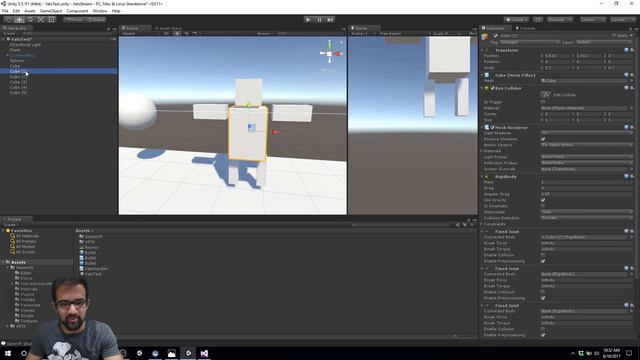Viewport: 640px width, 360px height.
Task: Click the green Y axis on scene gizmo
Action: (x=329, y=44)
